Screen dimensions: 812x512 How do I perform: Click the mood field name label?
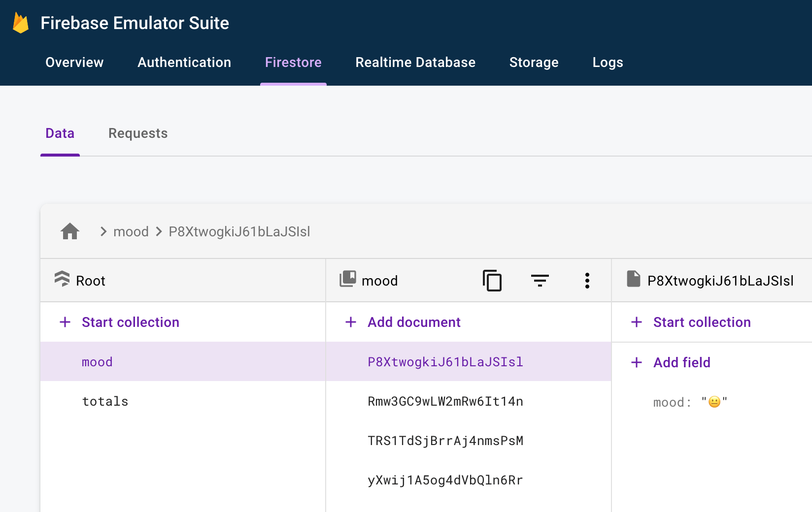point(669,402)
